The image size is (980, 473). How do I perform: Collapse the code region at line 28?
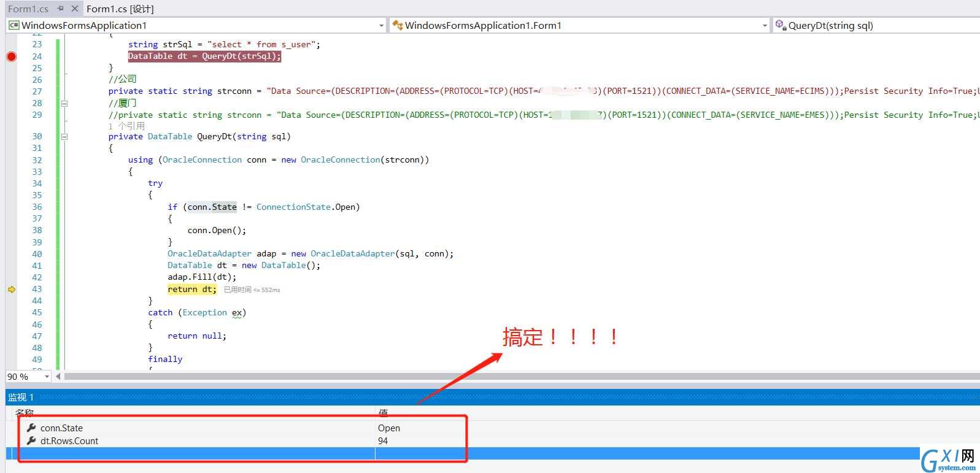pos(64,103)
